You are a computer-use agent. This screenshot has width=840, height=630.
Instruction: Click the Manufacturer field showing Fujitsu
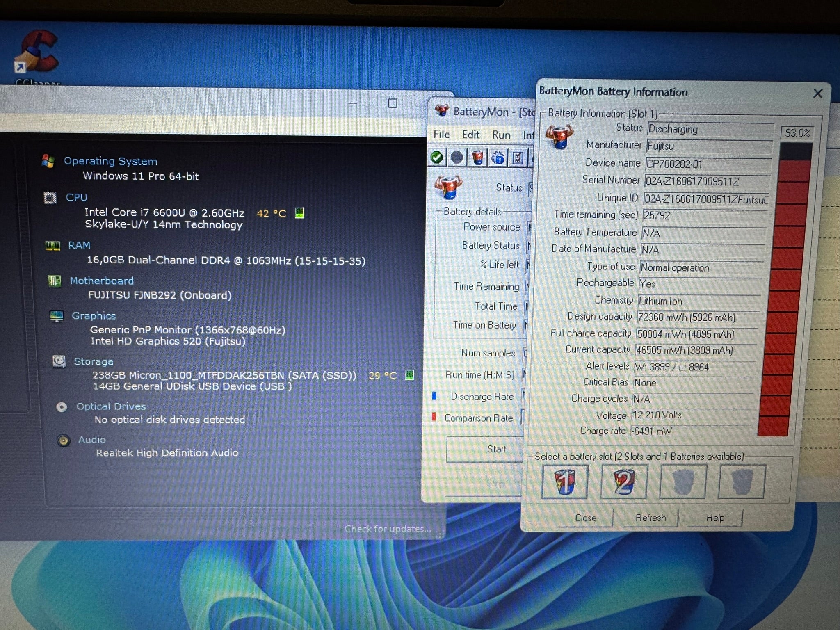pyautogui.click(x=710, y=146)
